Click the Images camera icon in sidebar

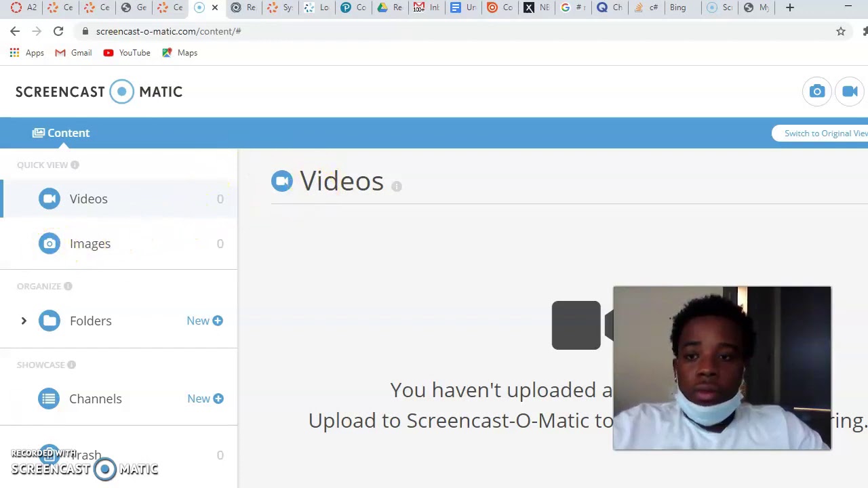49,243
